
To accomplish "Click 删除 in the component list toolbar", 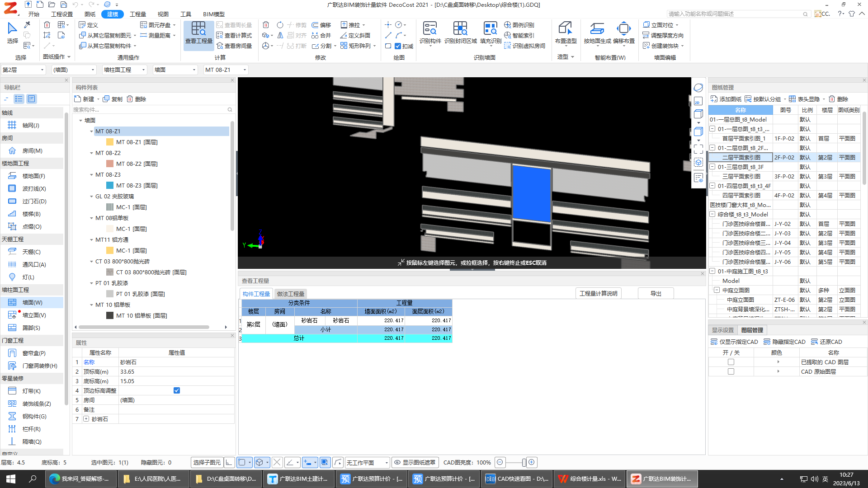I will click(x=136, y=99).
